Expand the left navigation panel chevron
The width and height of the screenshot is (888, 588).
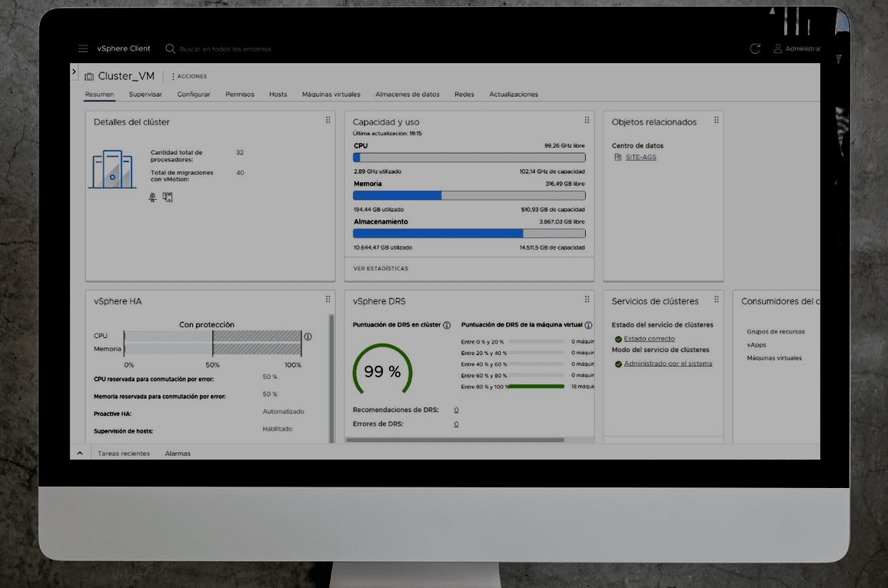point(74,71)
